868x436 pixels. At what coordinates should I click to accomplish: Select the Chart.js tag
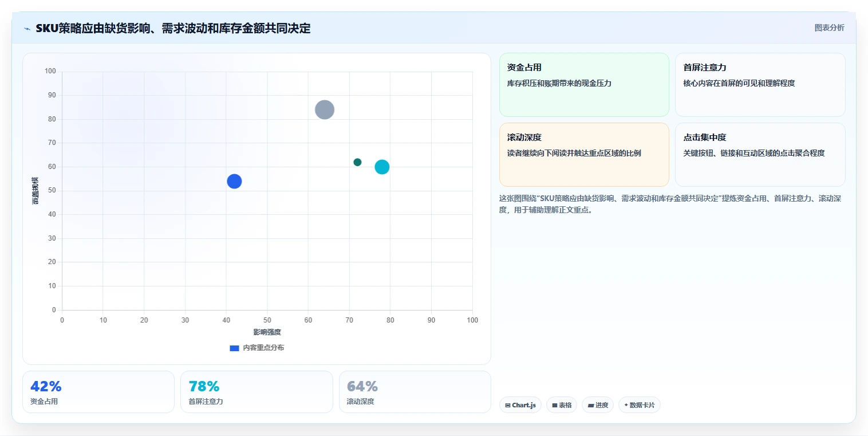[x=520, y=405]
